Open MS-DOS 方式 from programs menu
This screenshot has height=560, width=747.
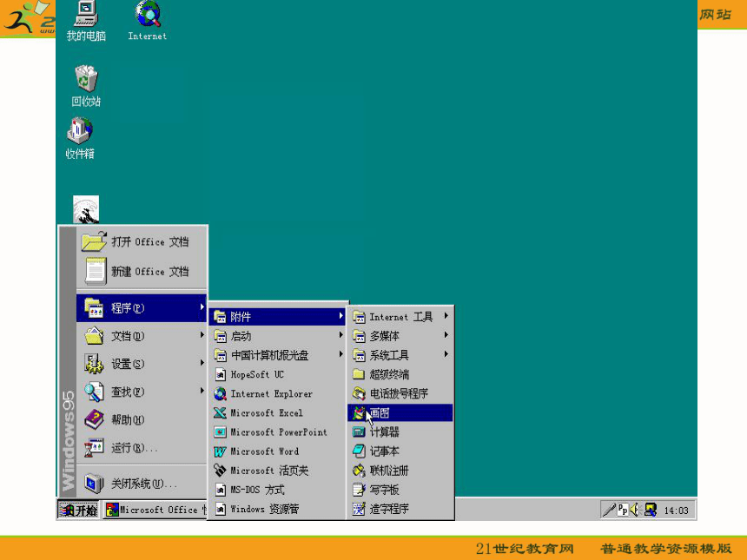coord(277,490)
